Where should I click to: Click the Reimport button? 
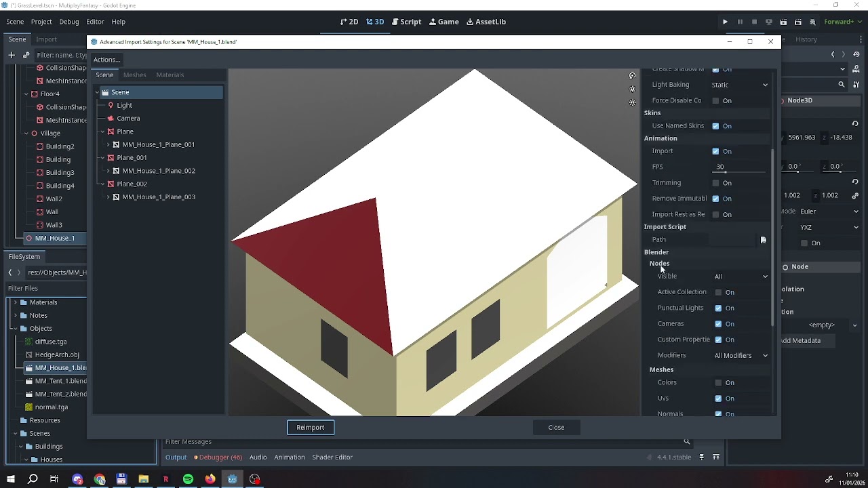click(x=311, y=428)
